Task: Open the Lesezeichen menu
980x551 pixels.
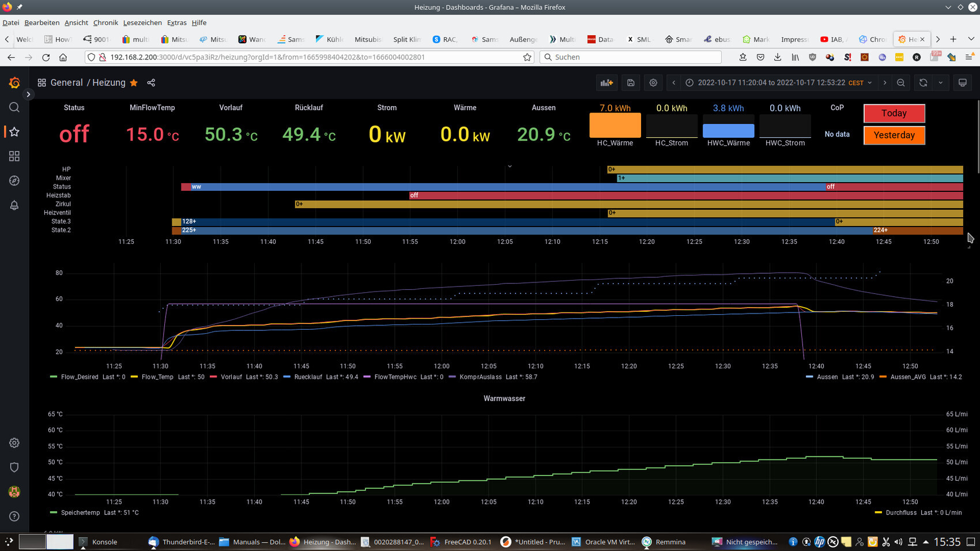Action: (142, 22)
